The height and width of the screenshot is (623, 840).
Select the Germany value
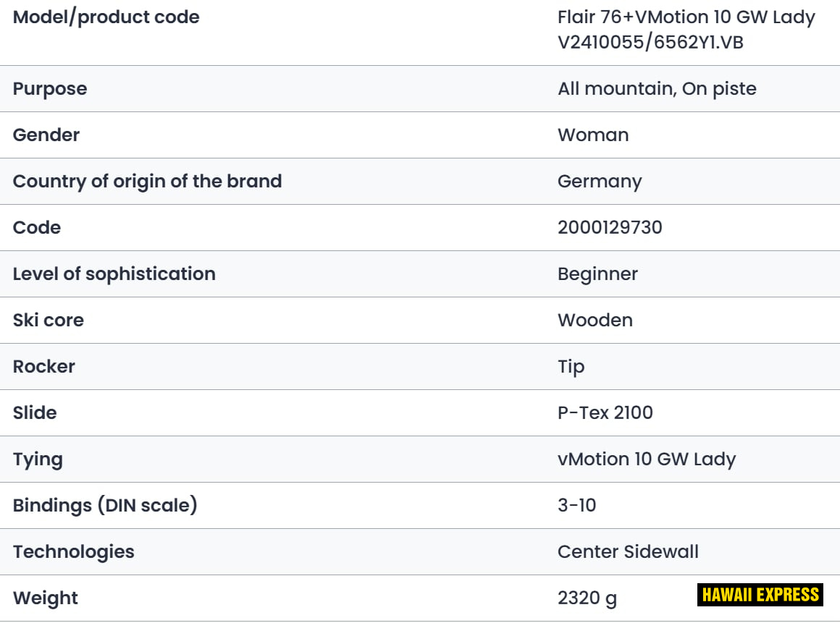coord(600,182)
